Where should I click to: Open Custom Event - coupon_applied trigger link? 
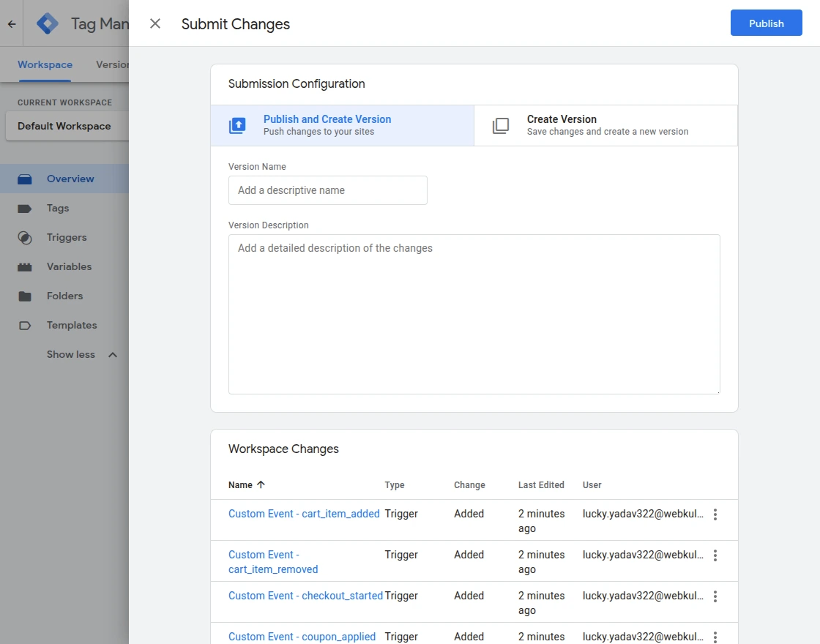click(x=302, y=637)
